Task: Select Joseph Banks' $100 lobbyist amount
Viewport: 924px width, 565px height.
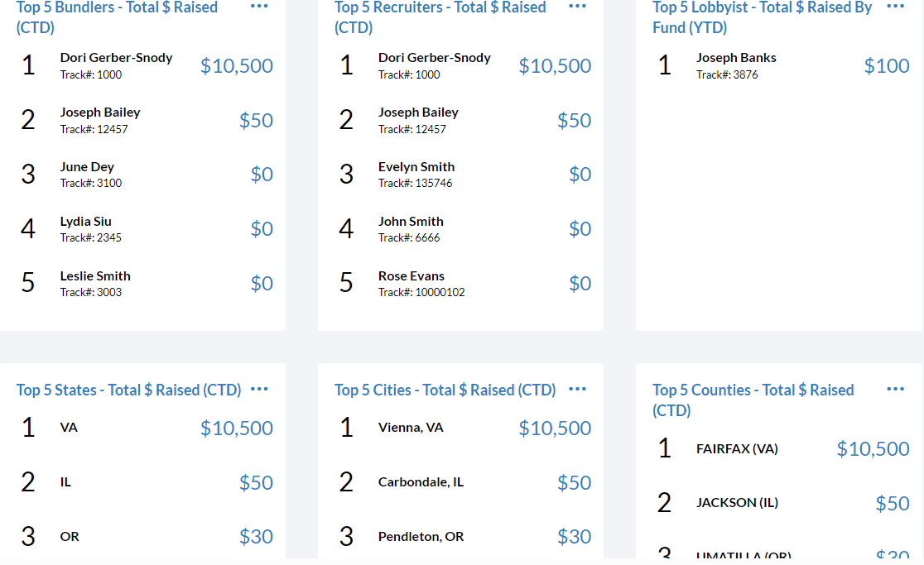Action: [886, 65]
